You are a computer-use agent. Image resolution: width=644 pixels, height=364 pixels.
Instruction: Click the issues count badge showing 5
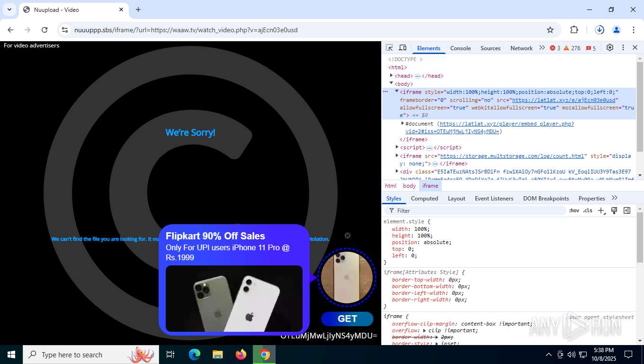click(591, 48)
